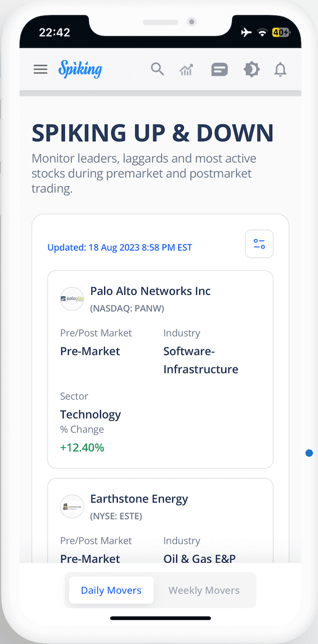Open the chart trends icon

186,70
